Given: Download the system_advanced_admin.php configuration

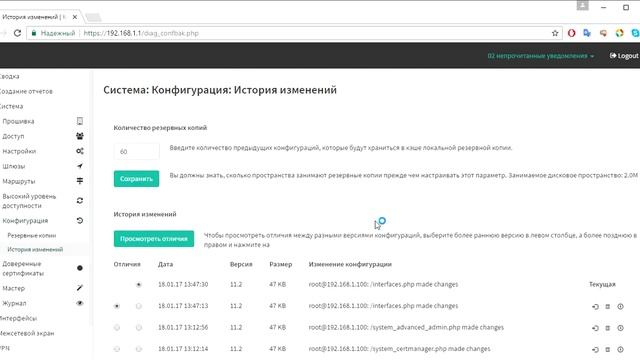Looking at the screenshot, I should 620,328.
